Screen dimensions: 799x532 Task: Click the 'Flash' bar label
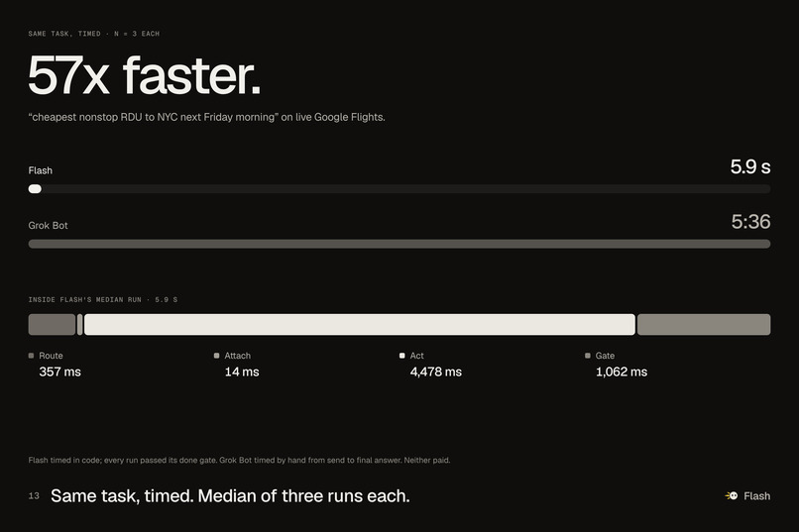click(41, 170)
